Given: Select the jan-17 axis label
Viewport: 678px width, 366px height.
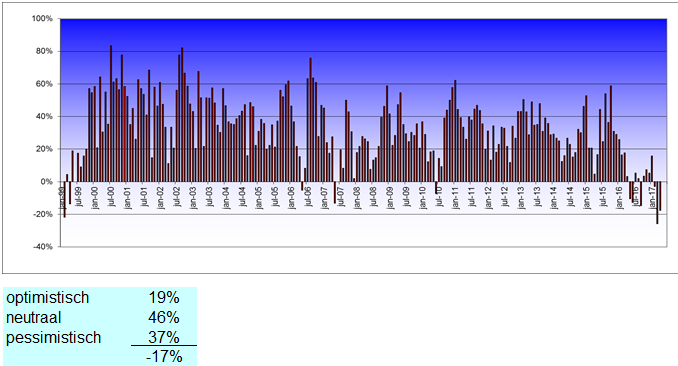Looking at the screenshot, I should 652,198.
